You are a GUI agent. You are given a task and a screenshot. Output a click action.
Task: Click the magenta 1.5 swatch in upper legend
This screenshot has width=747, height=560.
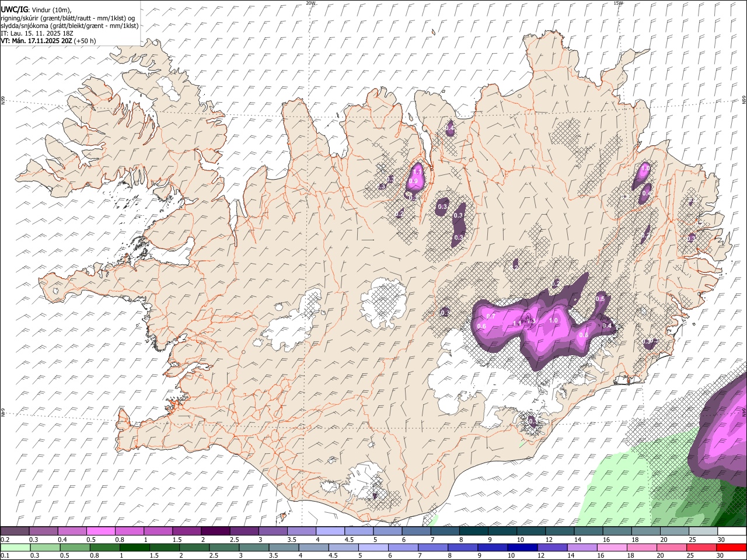pyautogui.click(x=187, y=531)
